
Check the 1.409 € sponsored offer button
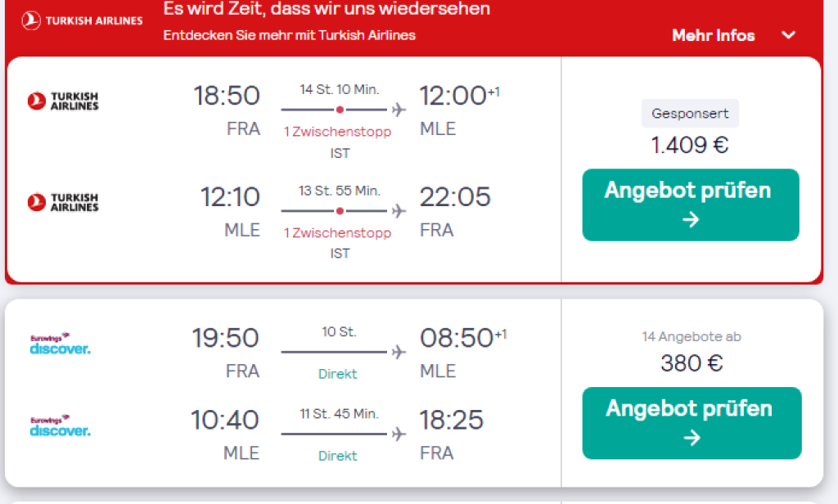pyautogui.click(x=691, y=205)
